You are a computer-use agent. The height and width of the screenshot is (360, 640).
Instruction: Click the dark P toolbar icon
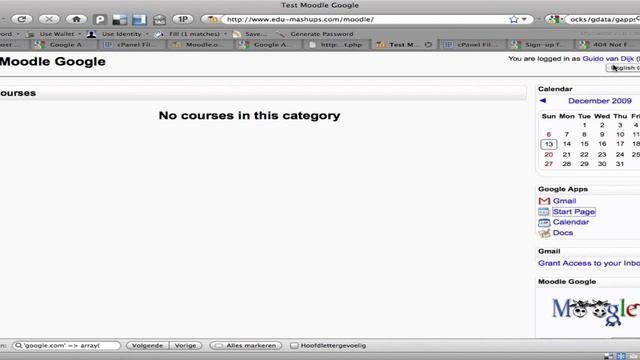[100, 19]
